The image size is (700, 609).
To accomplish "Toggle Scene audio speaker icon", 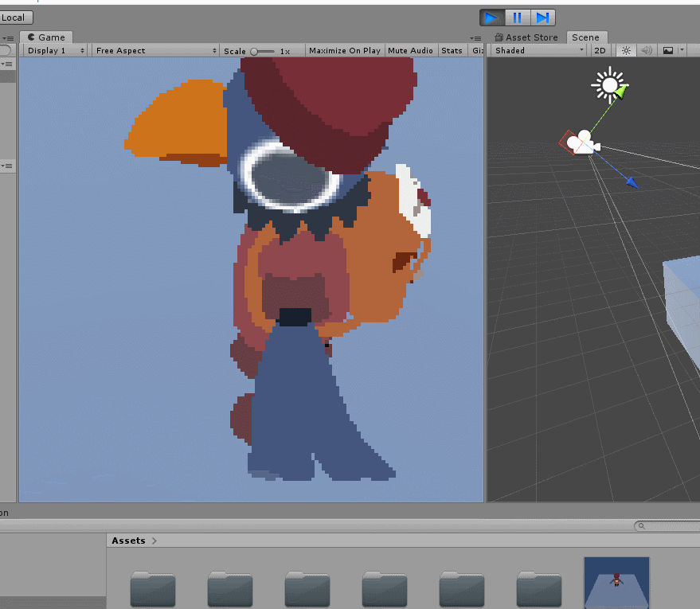I will 647,50.
